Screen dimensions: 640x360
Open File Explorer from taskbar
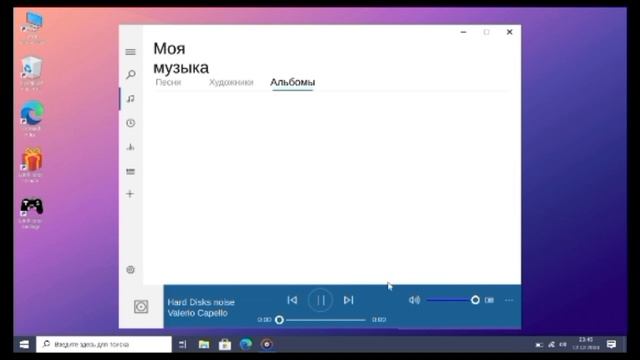point(204,344)
